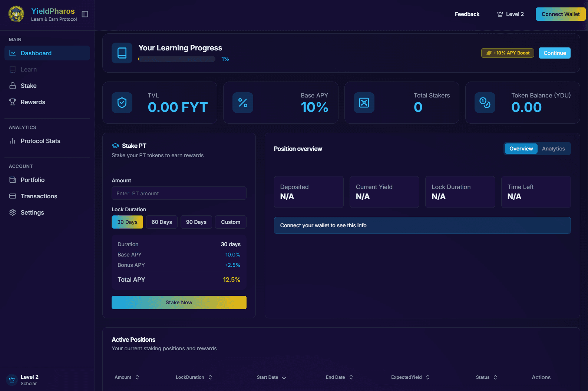Select the 30 Days lock duration
Screen dimensions: 588x391
[x=127, y=222]
